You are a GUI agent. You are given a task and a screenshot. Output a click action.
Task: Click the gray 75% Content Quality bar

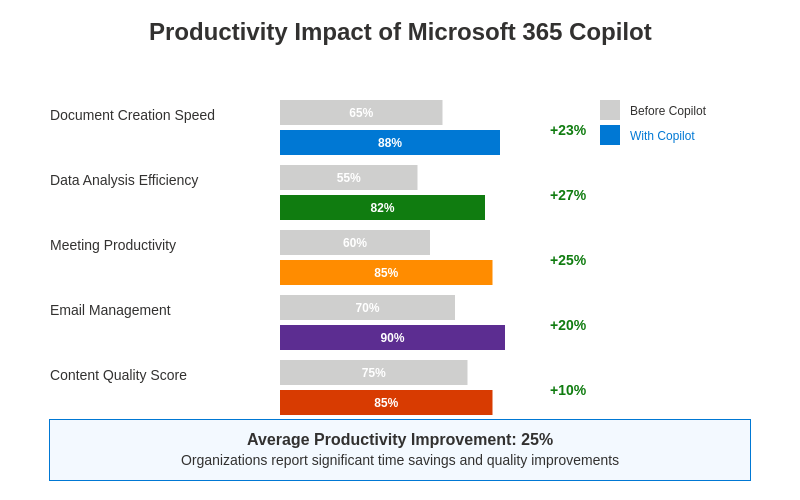373,373
